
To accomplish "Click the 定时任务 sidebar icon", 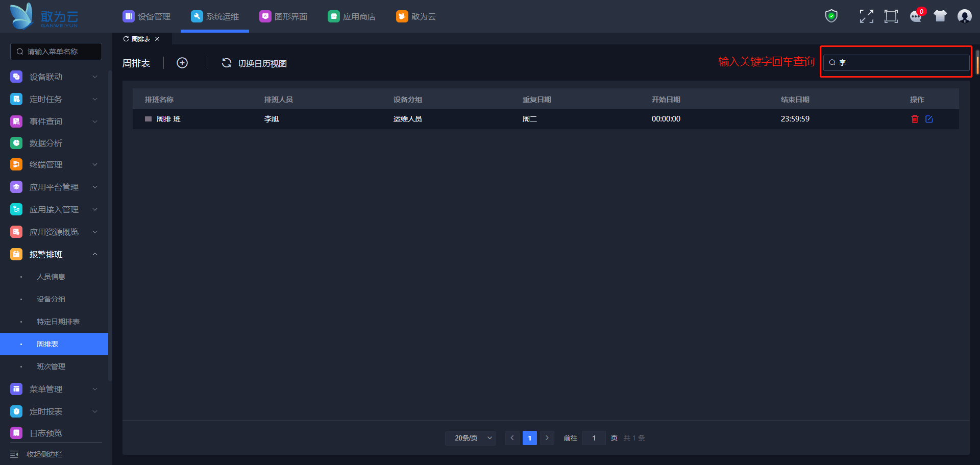I will tap(16, 99).
